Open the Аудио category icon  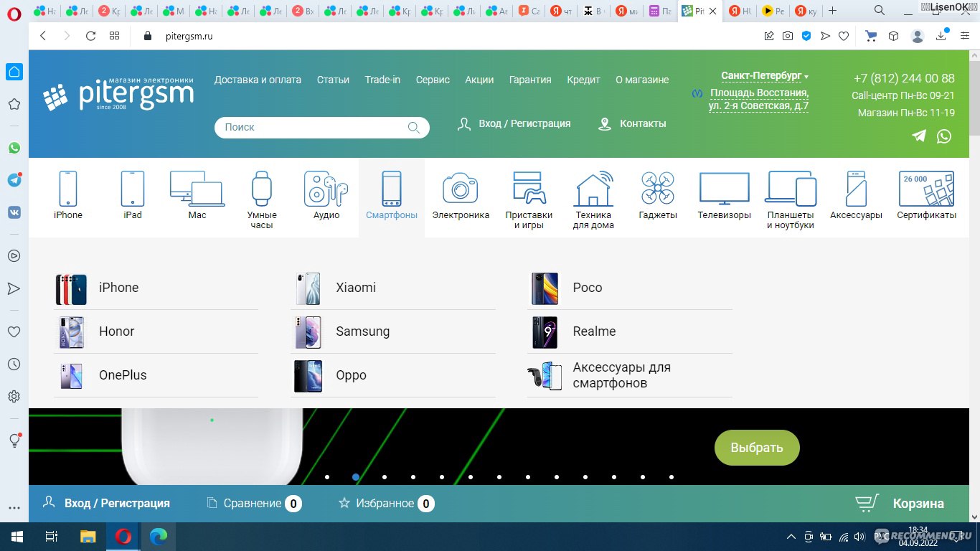[x=326, y=189]
